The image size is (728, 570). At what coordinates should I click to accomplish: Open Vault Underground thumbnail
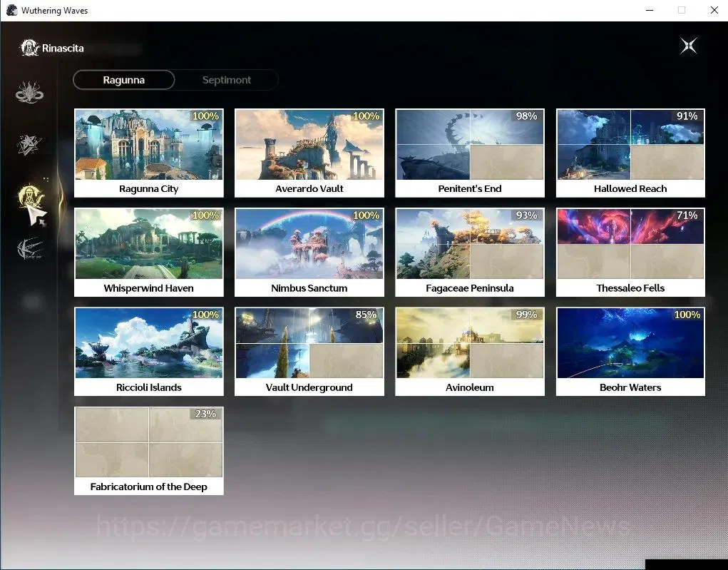pyautogui.click(x=309, y=343)
